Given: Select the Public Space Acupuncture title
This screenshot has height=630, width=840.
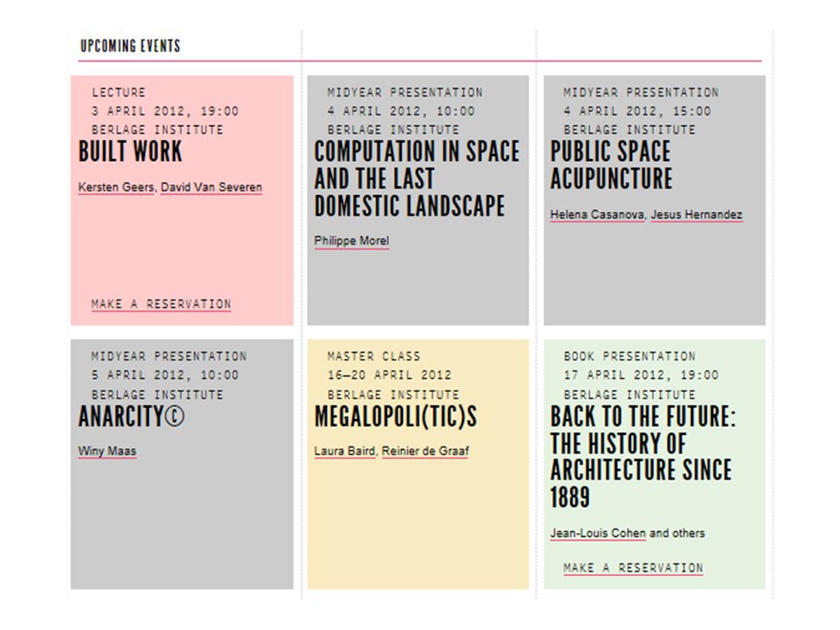Looking at the screenshot, I should 612,165.
